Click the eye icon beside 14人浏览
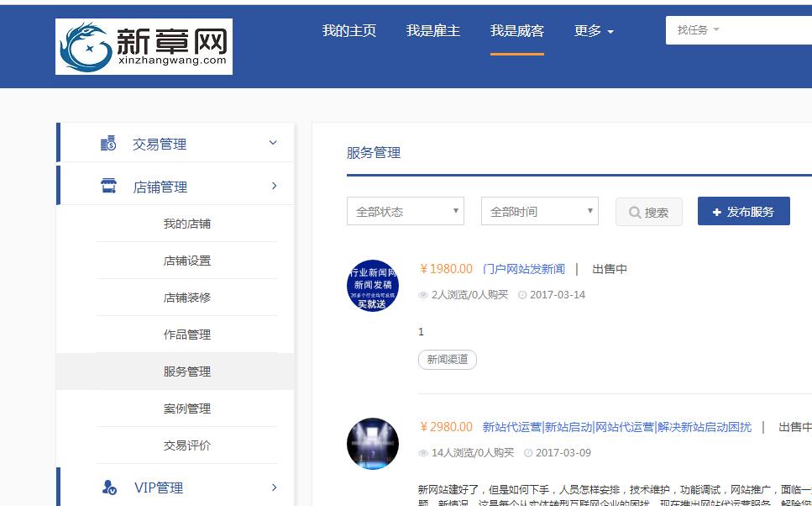The height and width of the screenshot is (506, 812). coord(423,453)
